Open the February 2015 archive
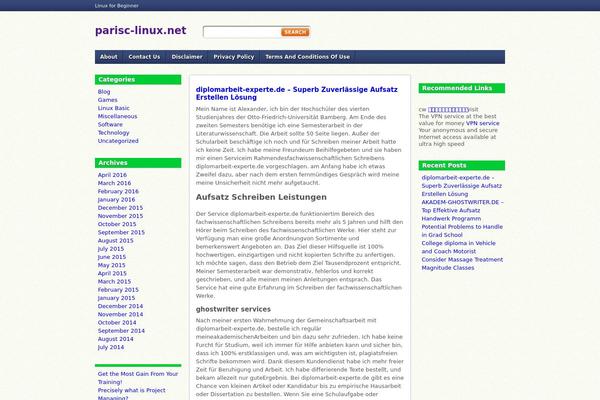Image resolution: width=600 pixels, height=400 pixels. pyautogui.click(x=118, y=290)
